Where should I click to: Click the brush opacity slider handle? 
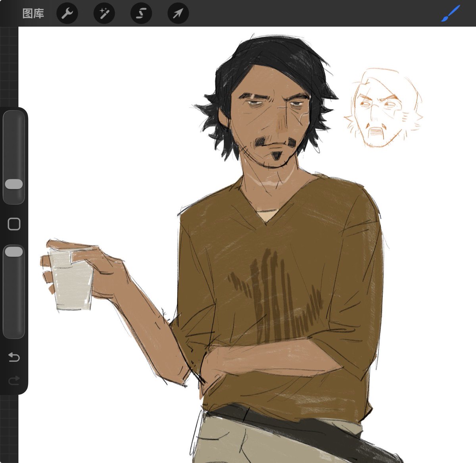pyautogui.click(x=14, y=251)
